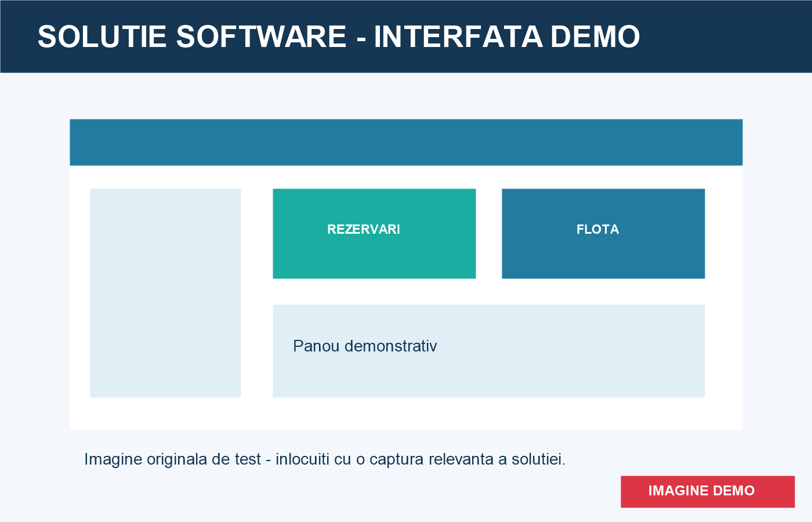This screenshot has width=812, height=522.
Task: Open the REZERVARI tile
Action: coord(374,234)
